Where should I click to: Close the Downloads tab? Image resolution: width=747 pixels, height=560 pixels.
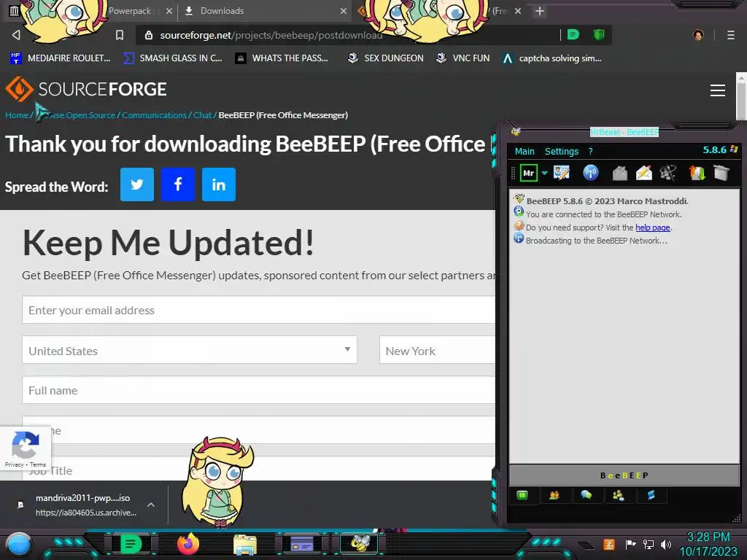tap(344, 11)
